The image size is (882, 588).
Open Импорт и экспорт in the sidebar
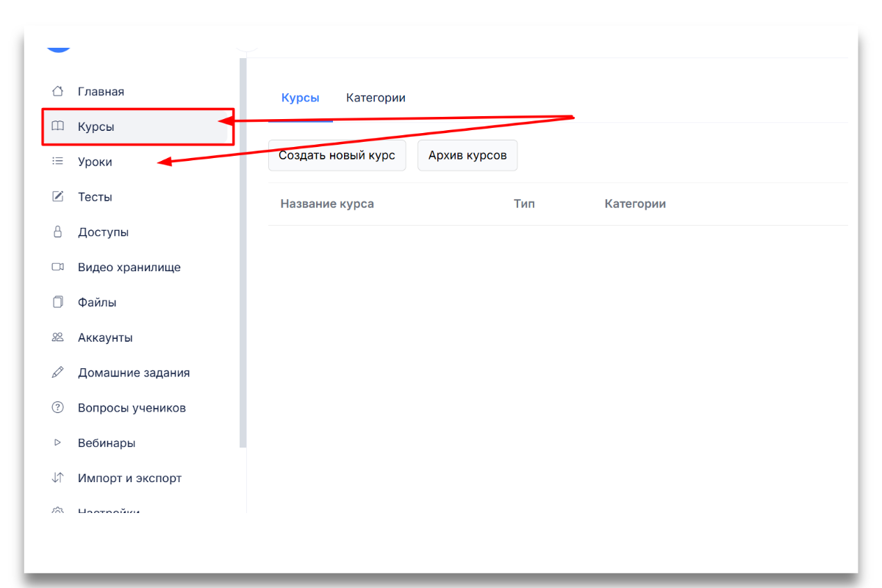click(129, 478)
